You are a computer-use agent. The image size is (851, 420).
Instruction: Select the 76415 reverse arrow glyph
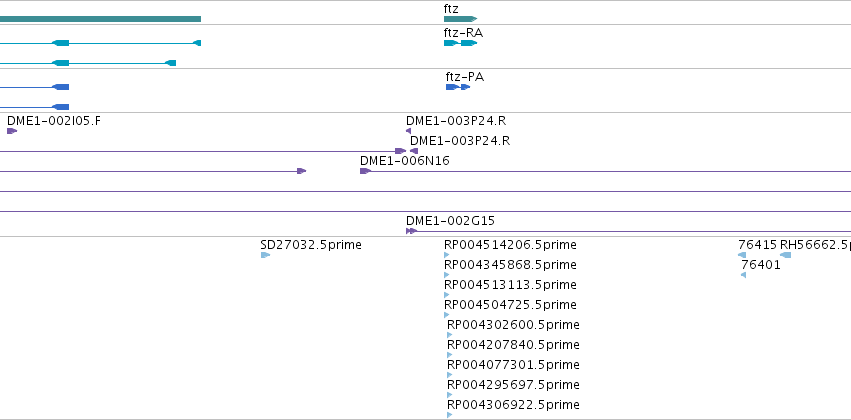point(742,255)
